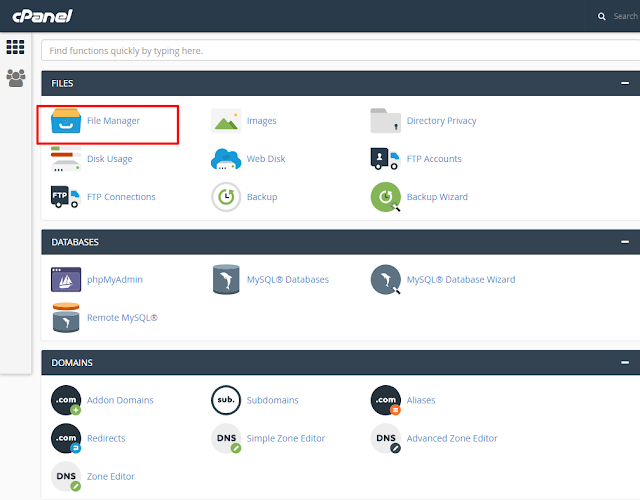Collapse the DATABASES section

click(625, 242)
